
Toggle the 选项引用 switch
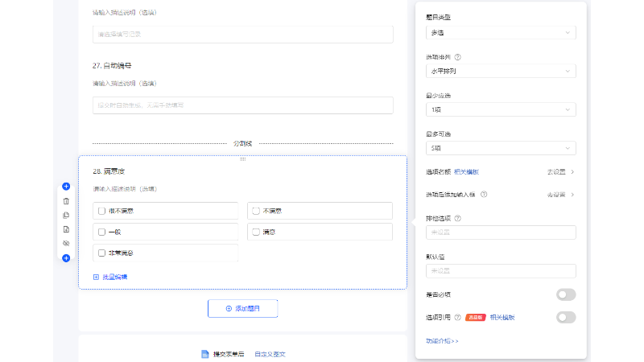pos(566,317)
